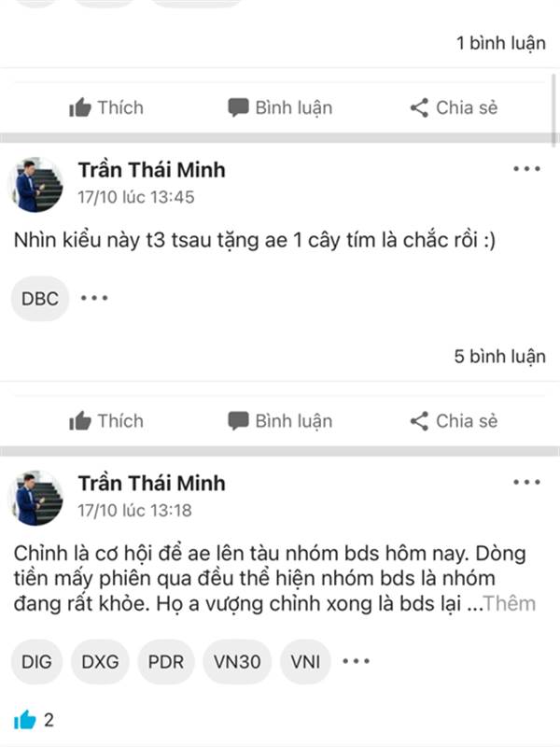Tap the PDR stock tag
The width and height of the screenshot is (560, 747).
[166, 662]
